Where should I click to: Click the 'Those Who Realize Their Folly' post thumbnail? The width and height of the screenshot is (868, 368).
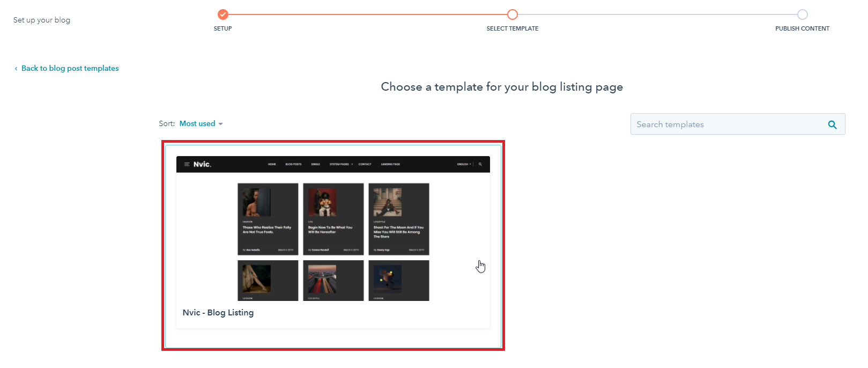click(256, 202)
